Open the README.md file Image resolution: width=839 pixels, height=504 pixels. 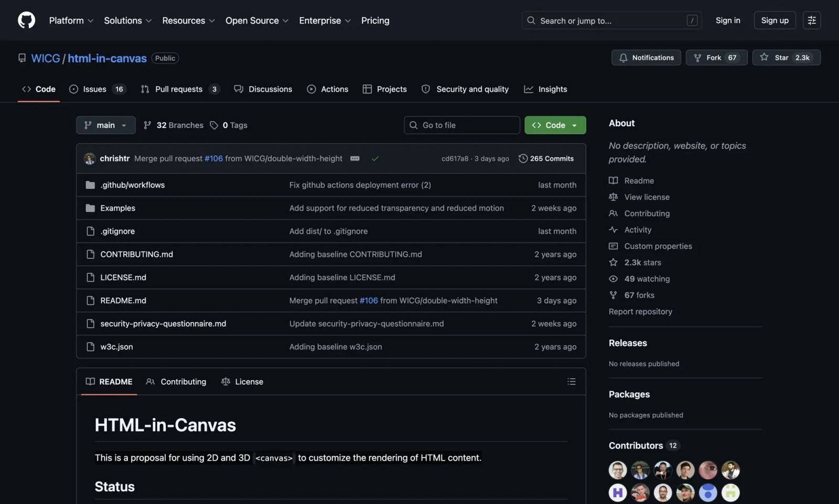(123, 300)
